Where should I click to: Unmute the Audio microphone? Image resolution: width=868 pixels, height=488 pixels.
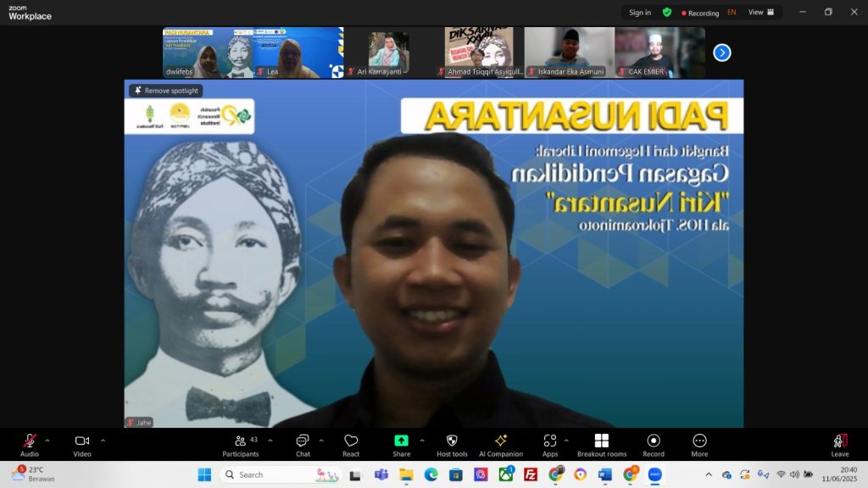(x=30, y=445)
